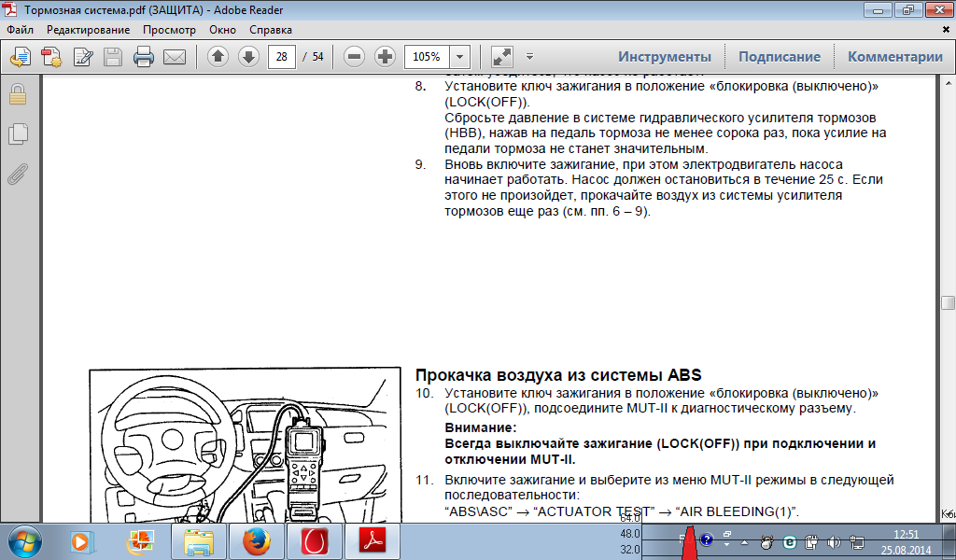Open the page thumbnails panel

coord(17,134)
